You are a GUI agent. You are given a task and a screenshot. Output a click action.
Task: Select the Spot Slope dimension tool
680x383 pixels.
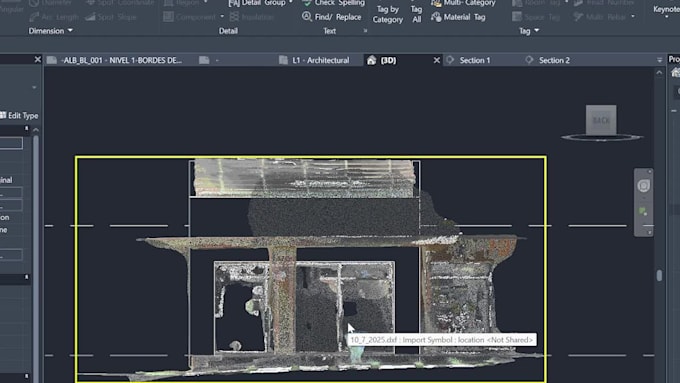(x=111, y=17)
